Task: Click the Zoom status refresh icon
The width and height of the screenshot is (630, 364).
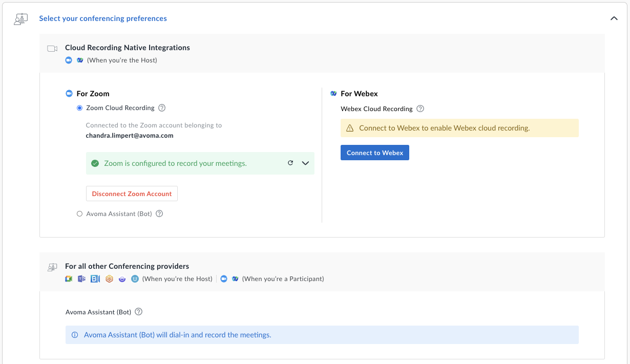Action: [x=290, y=163]
